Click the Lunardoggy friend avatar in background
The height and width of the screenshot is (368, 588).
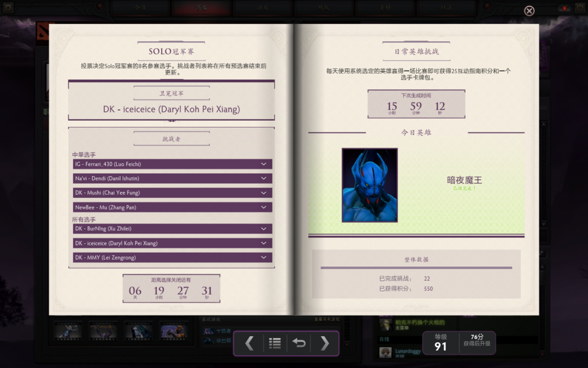[385, 353]
